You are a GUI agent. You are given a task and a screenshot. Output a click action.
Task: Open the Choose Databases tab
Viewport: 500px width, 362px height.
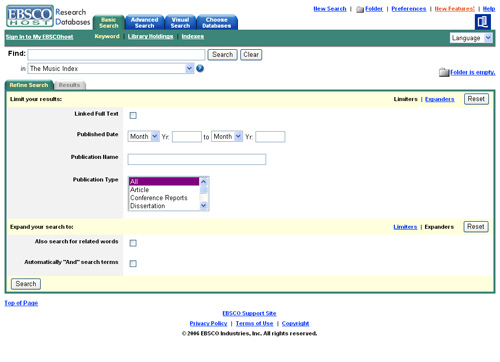tap(217, 23)
